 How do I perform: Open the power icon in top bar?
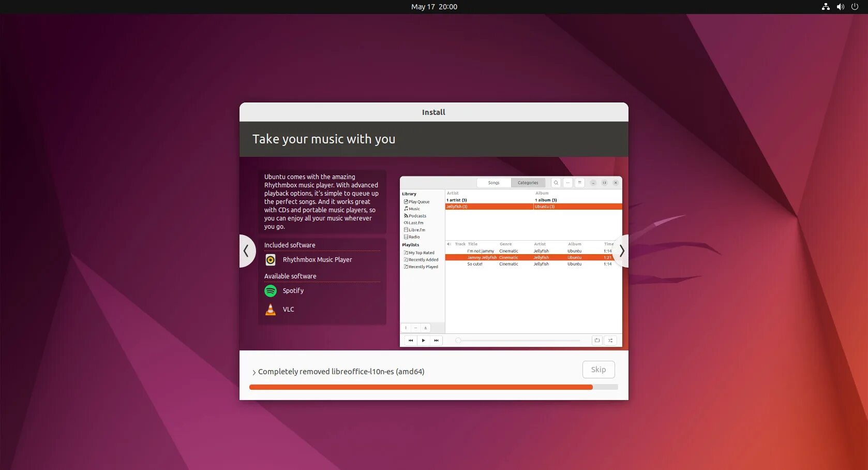pyautogui.click(x=855, y=7)
